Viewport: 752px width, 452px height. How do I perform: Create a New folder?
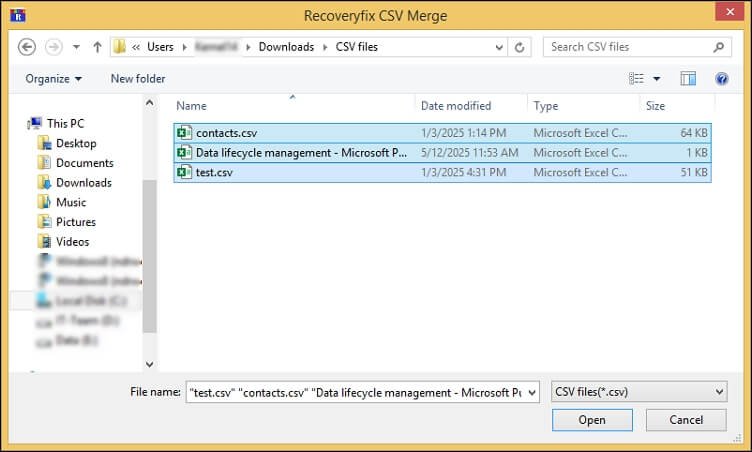click(138, 79)
